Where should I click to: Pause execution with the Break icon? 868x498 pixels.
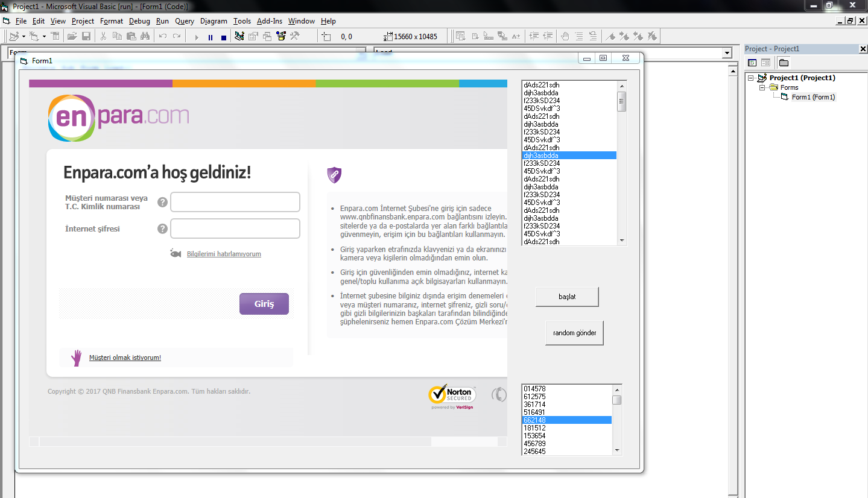coord(211,37)
